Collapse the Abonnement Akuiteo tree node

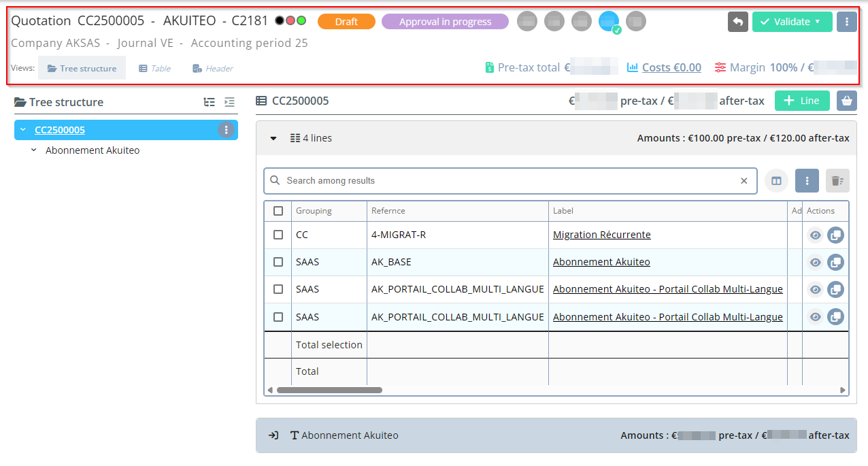[x=34, y=150]
